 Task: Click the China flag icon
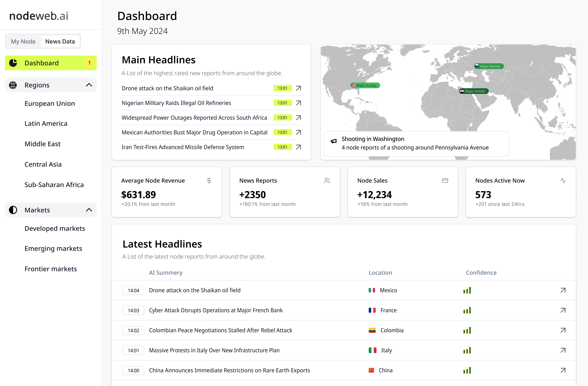(x=371, y=370)
